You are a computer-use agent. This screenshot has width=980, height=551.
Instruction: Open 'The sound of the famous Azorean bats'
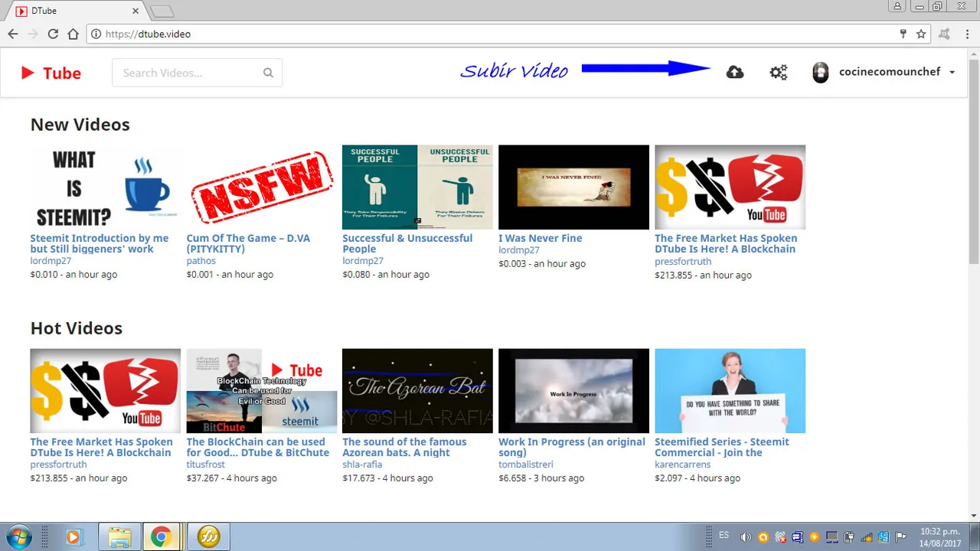coord(404,447)
